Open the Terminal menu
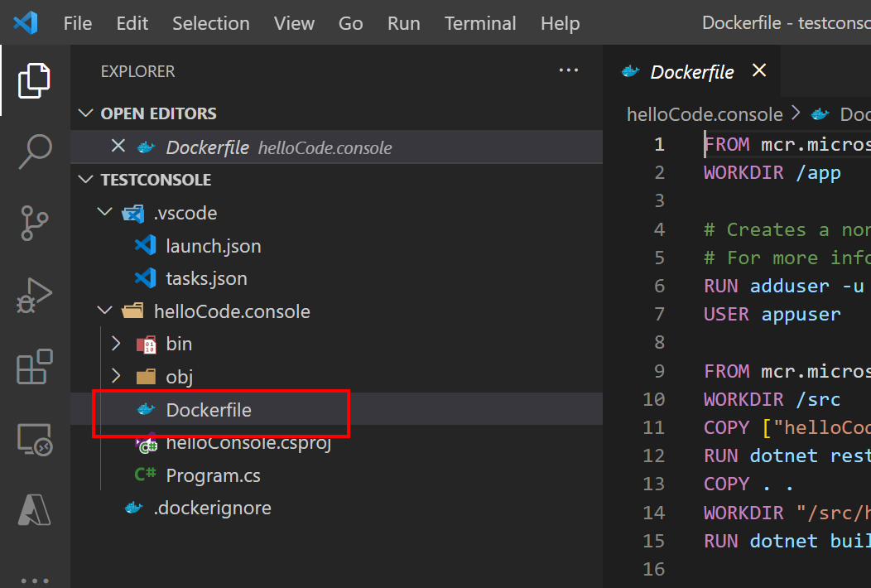The width and height of the screenshot is (871, 588). click(x=480, y=23)
